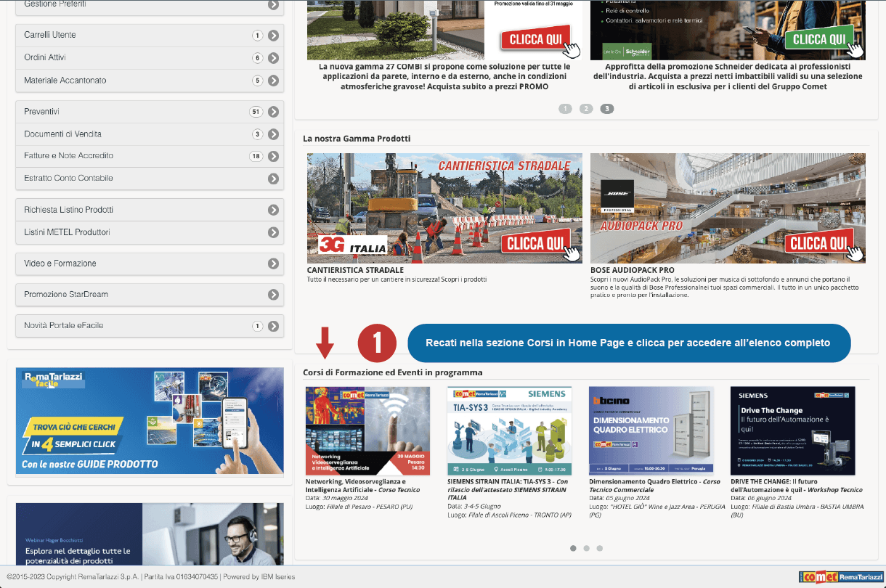
Task: Click the arrow icon on Estratto Conto Contabile
Action: pyautogui.click(x=273, y=179)
